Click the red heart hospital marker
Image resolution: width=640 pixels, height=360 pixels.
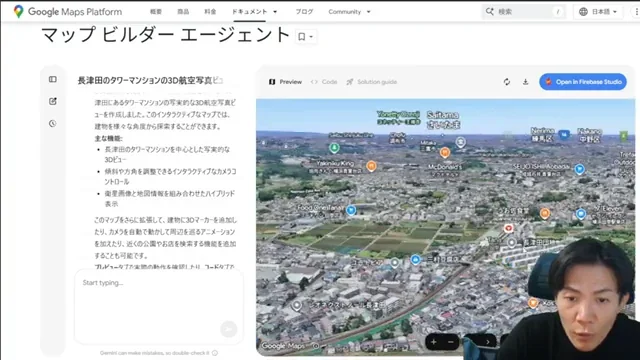pyautogui.click(x=508, y=228)
